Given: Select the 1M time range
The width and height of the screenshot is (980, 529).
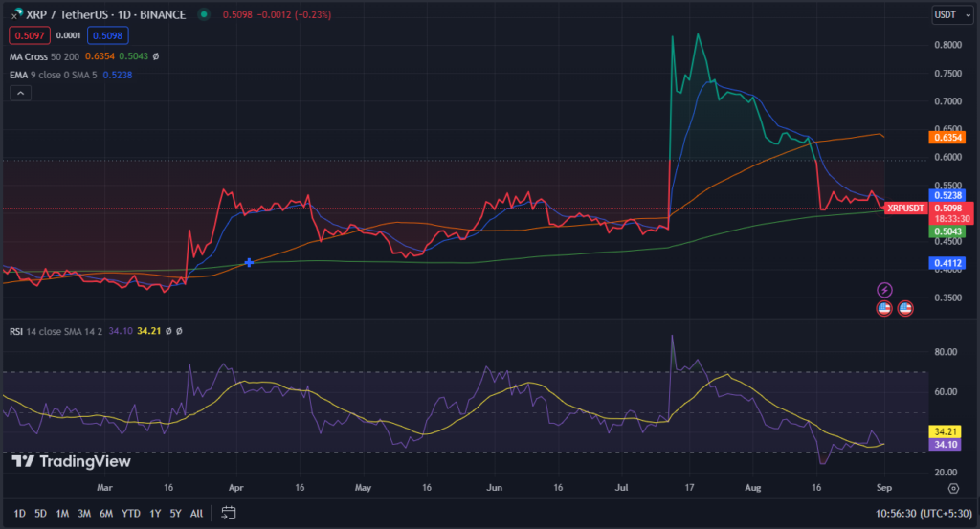Looking at the screenshot, I should 62,513.
